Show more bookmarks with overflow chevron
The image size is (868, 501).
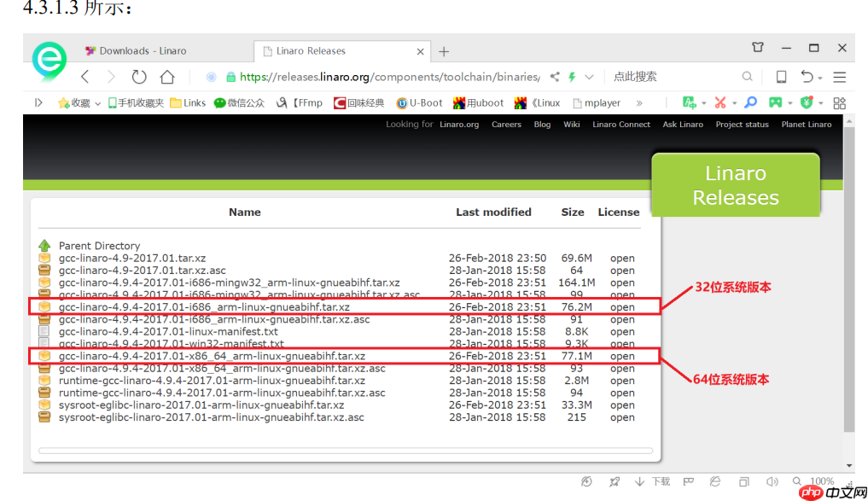point(639,102)
